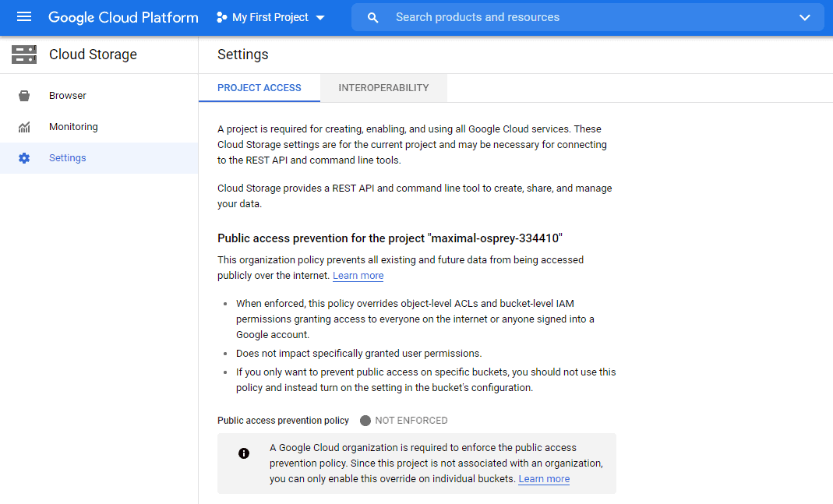Image resolution: width=833 pixels, height=504 pixels.
Task: Focus the Search products and resources field
Action: click(587, 17)
